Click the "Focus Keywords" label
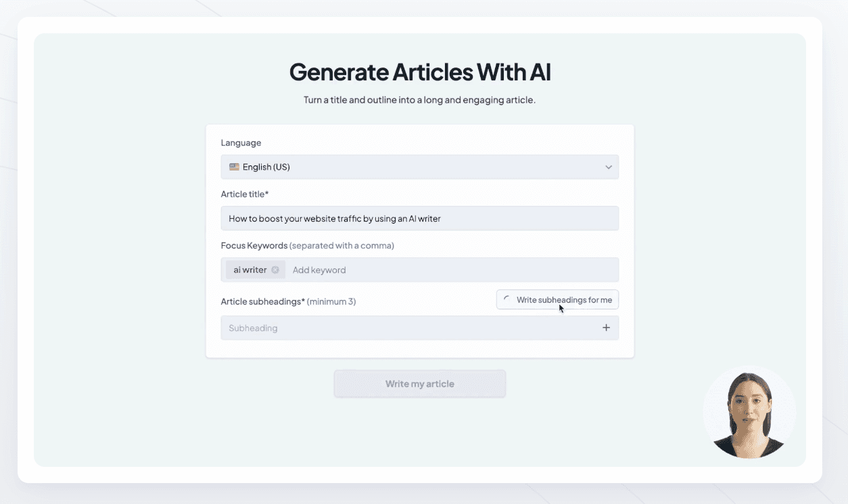Viewport: 848px width, 504px height. [x=254, y=245]
